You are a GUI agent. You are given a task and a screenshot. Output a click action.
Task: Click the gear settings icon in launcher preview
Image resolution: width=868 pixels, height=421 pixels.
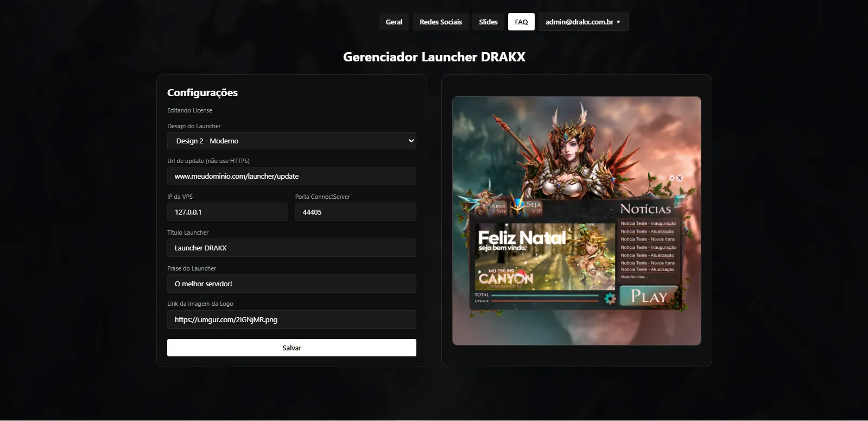[x=610, y=298]
